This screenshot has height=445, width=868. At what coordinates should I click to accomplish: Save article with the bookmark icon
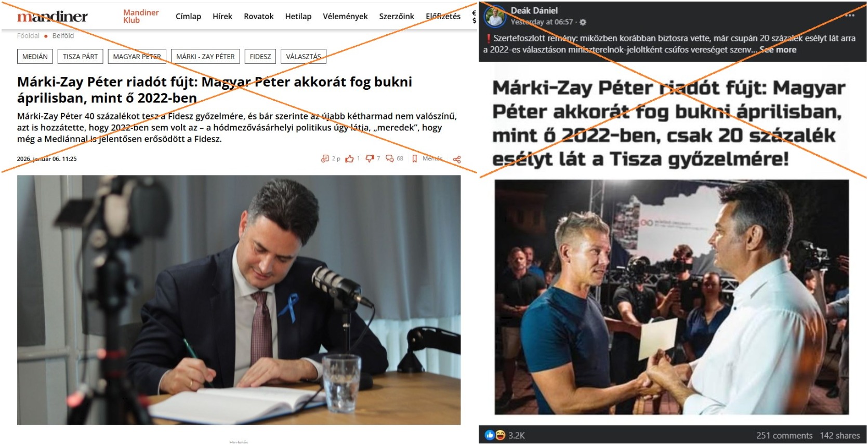point(415,159)
